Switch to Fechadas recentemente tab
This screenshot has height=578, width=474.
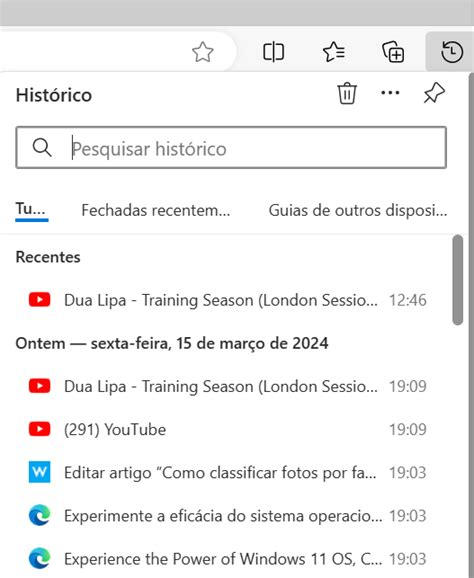[156, 210]
